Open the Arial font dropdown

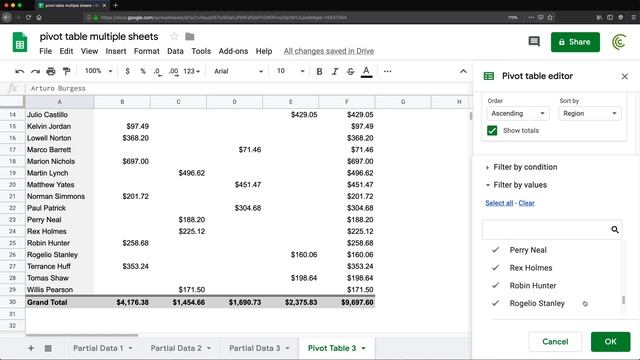point(238,71)
